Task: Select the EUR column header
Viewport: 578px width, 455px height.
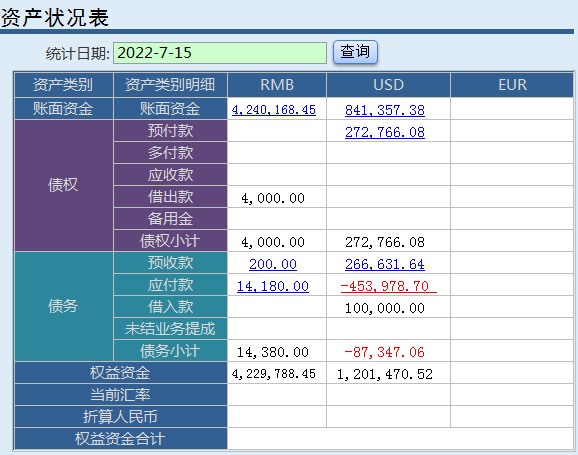Action: (x=512, y=85)
